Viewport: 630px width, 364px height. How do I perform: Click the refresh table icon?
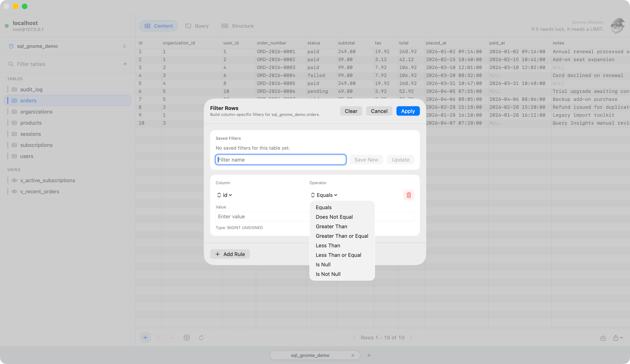point(201,338)
